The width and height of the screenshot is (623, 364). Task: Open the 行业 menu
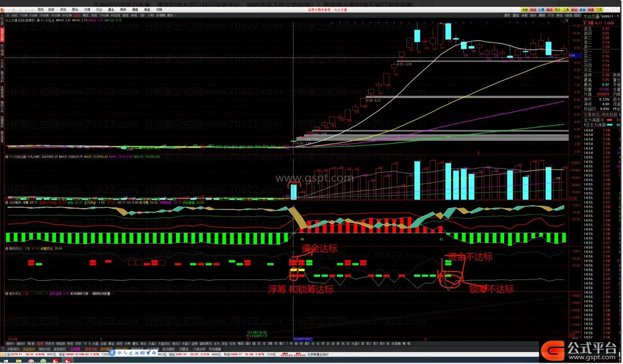click(99, 10)
